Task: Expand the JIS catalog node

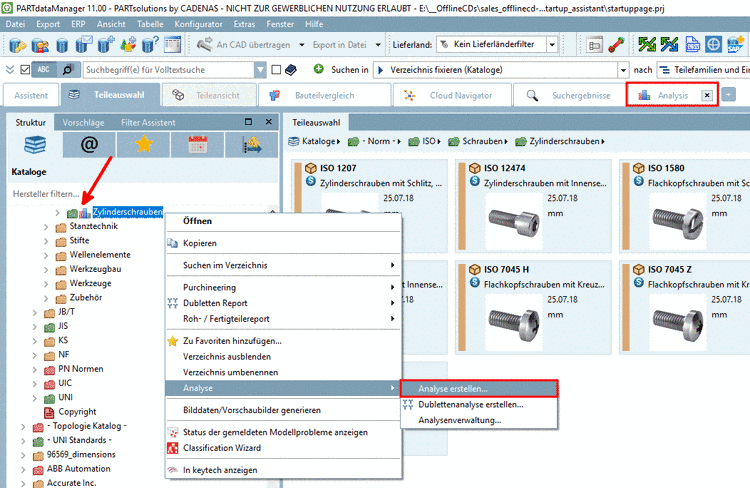Action: 34,327
